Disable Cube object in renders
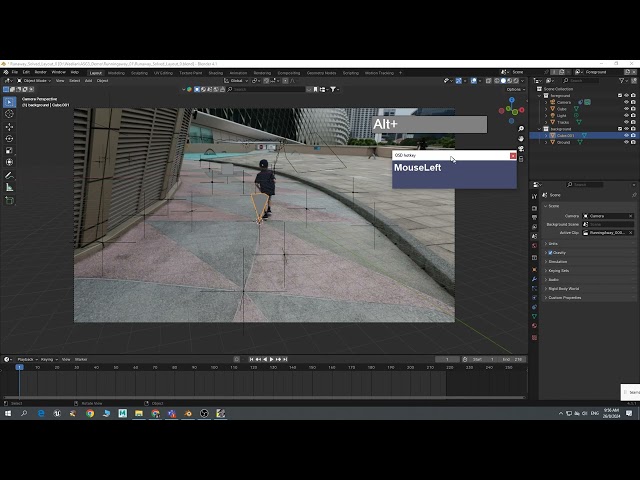The width and height of the screenshot is (640, 480). (x=633, y=109)
